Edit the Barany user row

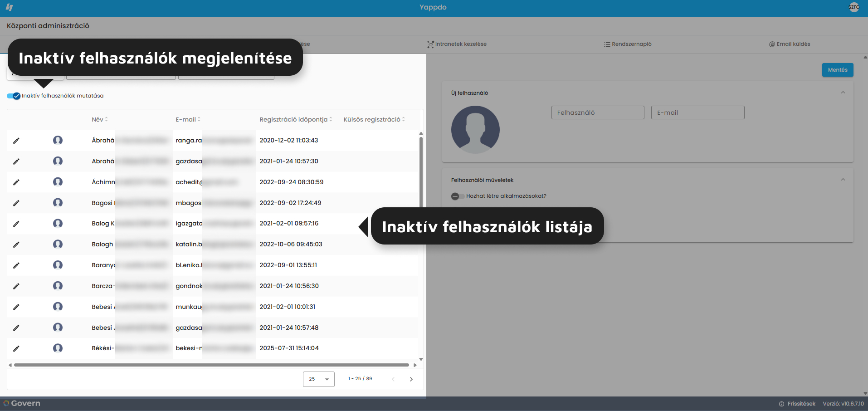pyautogui.click(x=16, y=265)
